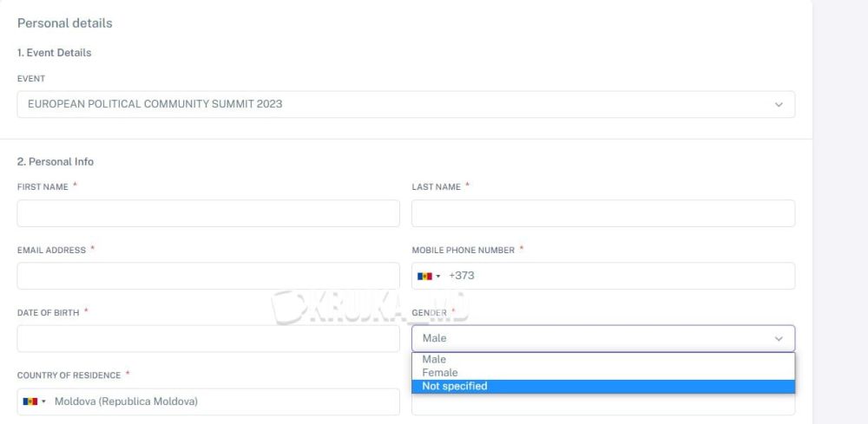Open the phone country code arrow beside the flag
Viewport: 868px width, 424px height.
click(438, 277)
